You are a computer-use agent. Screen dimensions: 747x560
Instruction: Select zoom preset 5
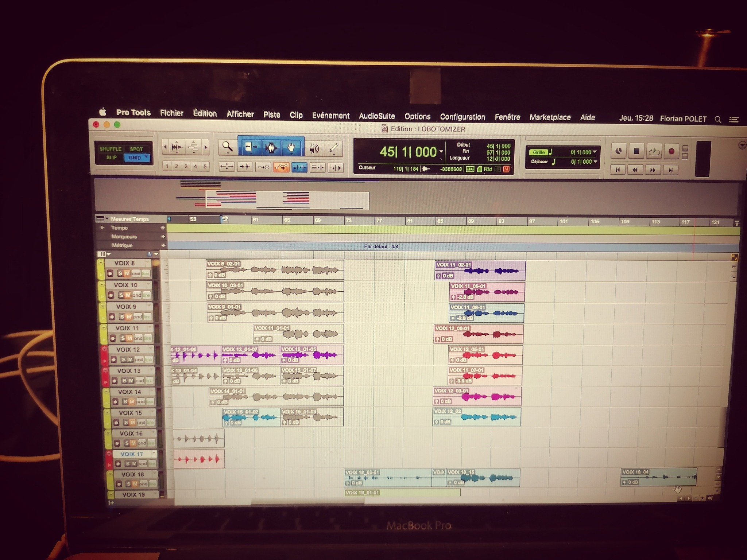[205, 167]
